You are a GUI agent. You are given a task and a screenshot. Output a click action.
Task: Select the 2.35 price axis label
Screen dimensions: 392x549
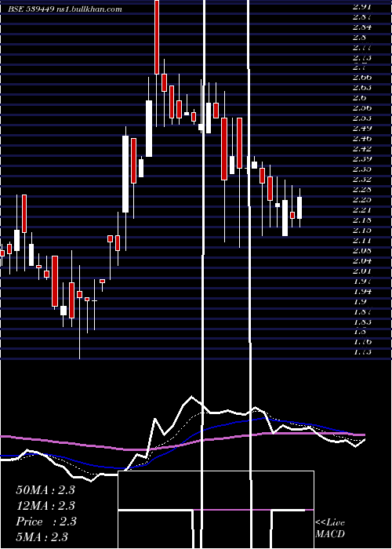tap(362, 169)
